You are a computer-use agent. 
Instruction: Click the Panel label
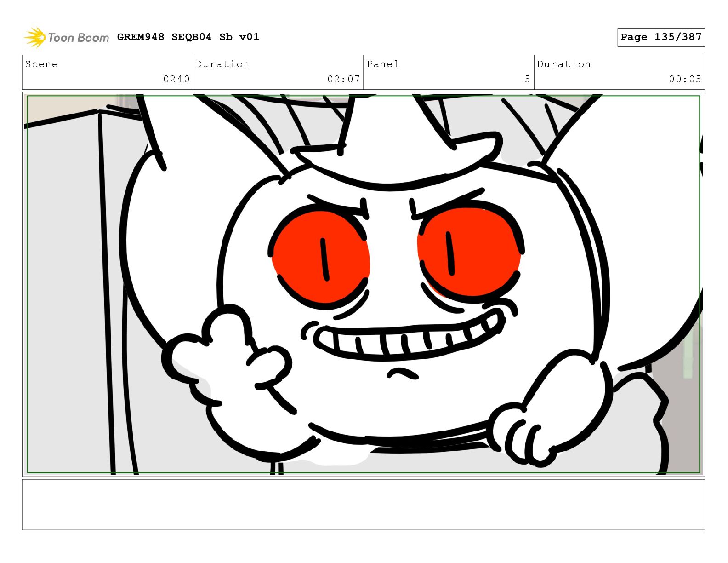tap(383, 64)
